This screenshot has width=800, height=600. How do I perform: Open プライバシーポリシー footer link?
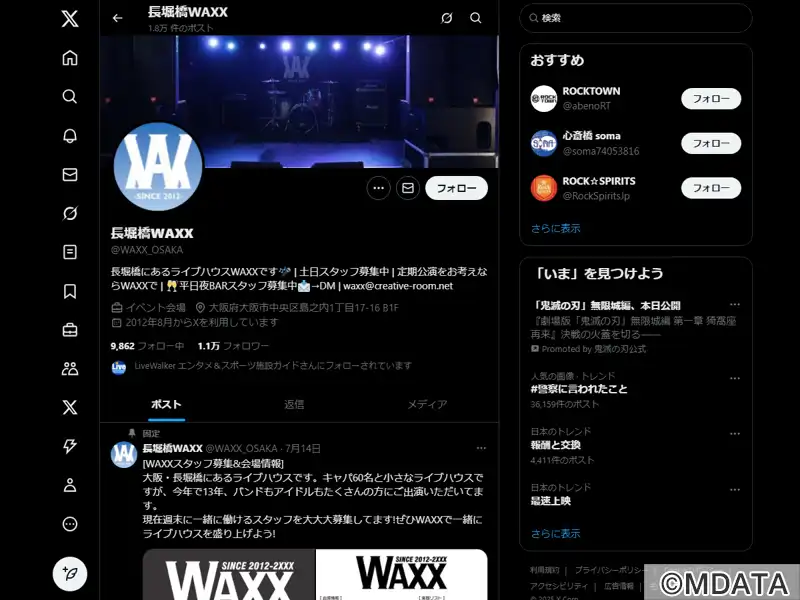point(612,570)
